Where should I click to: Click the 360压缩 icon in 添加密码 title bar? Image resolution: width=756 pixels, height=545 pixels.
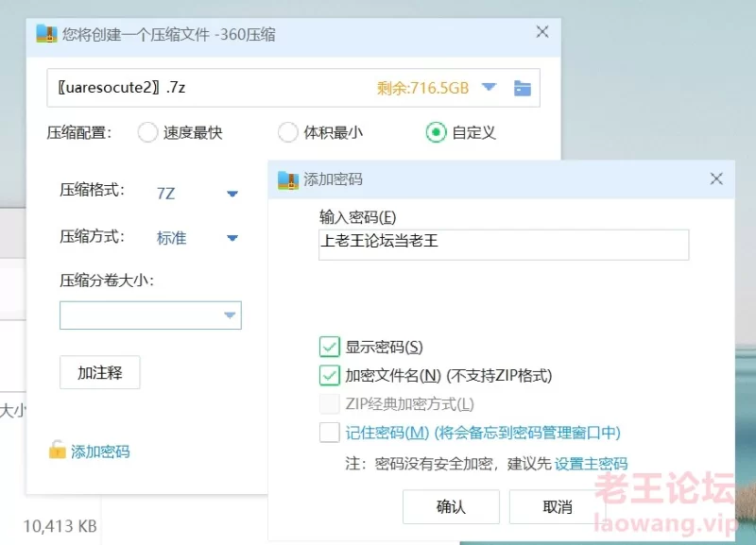288,179
